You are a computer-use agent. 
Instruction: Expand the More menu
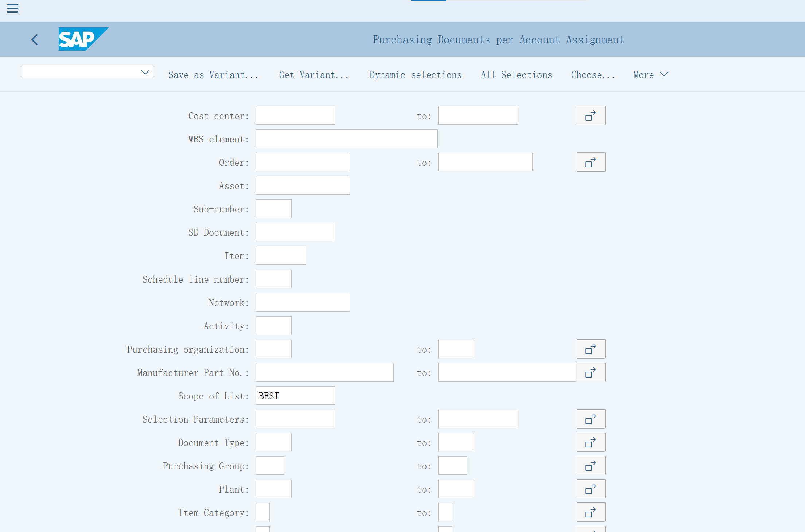point(650,75)
